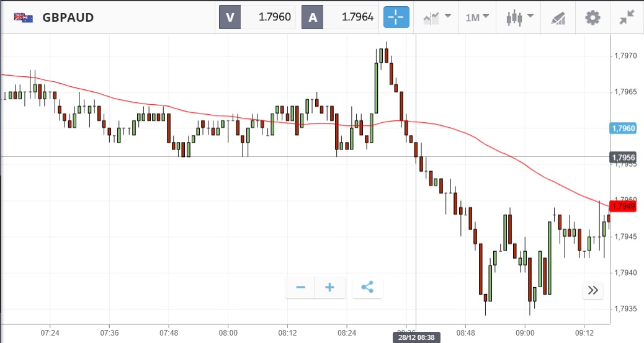Open the indicators dropdown
This screenshot has width=644, height=343.
click(437, 17)
